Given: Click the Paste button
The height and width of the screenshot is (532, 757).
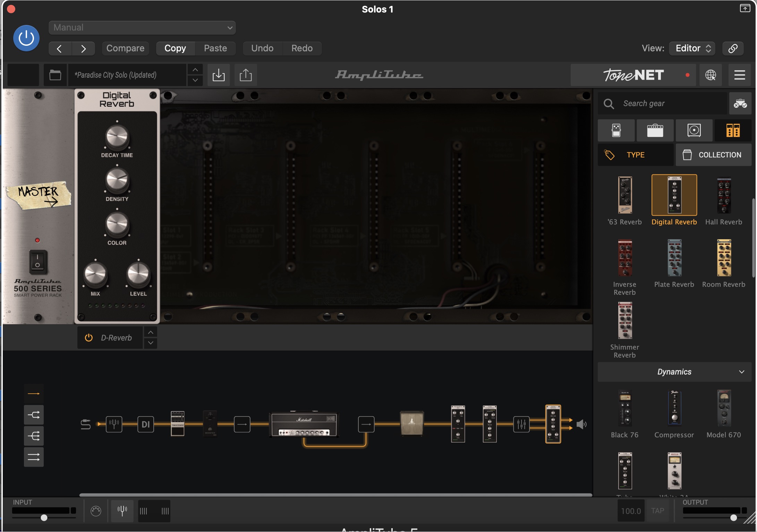Looking at the screenshot, I should coord(215,48).
